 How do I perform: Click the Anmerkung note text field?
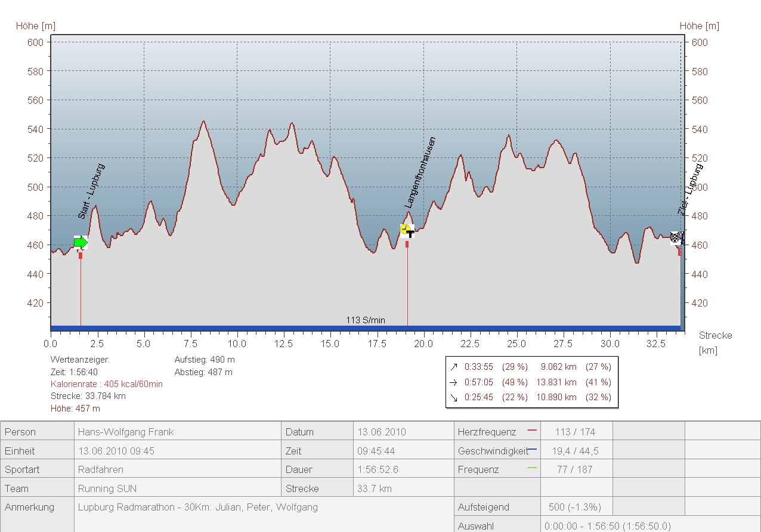coord(198,508)
